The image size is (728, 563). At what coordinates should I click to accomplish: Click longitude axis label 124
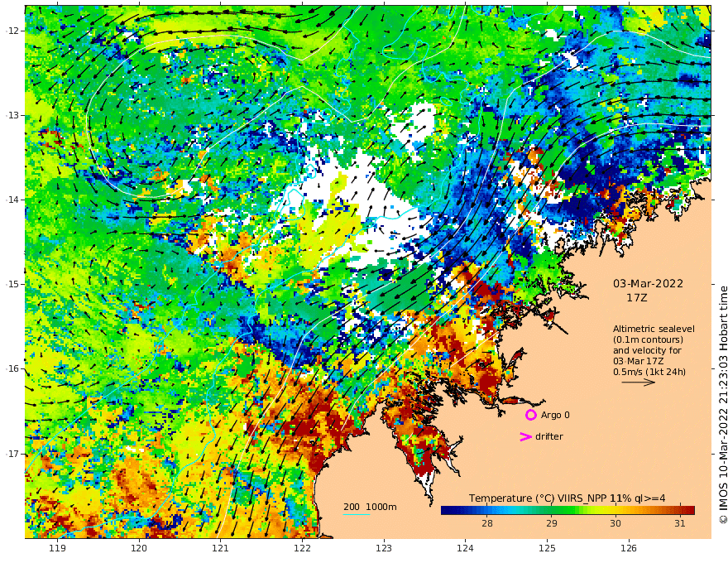(466, 548)
